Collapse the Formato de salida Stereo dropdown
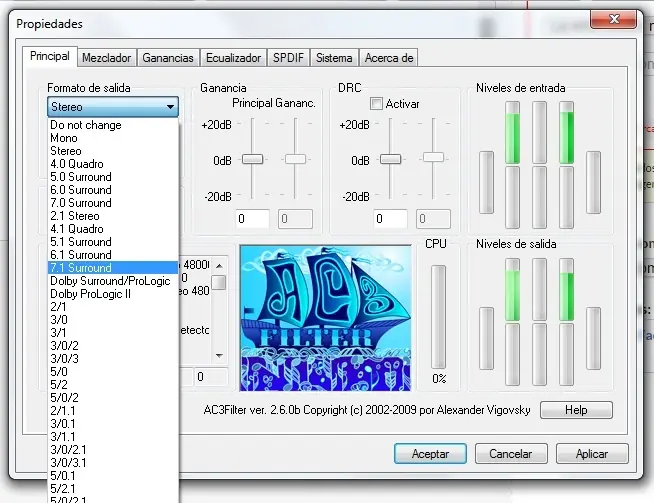The image size is (654, 503). tap(113, 107)
